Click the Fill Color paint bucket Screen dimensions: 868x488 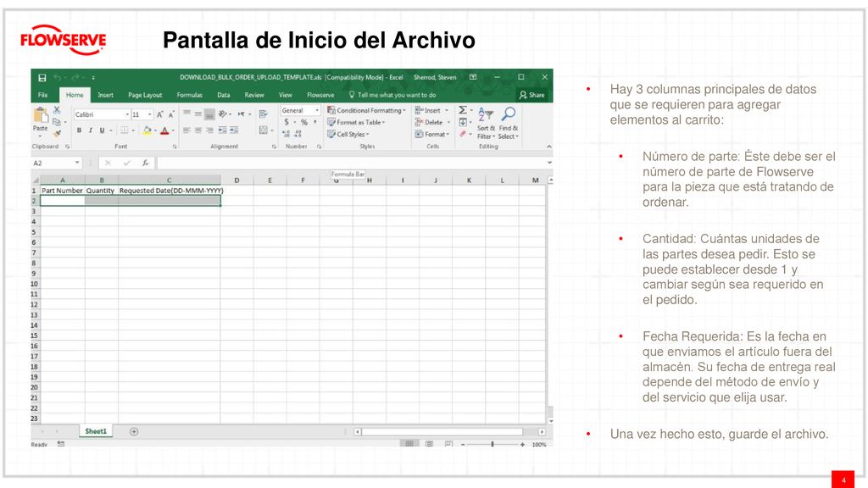(x=147, y=130)
